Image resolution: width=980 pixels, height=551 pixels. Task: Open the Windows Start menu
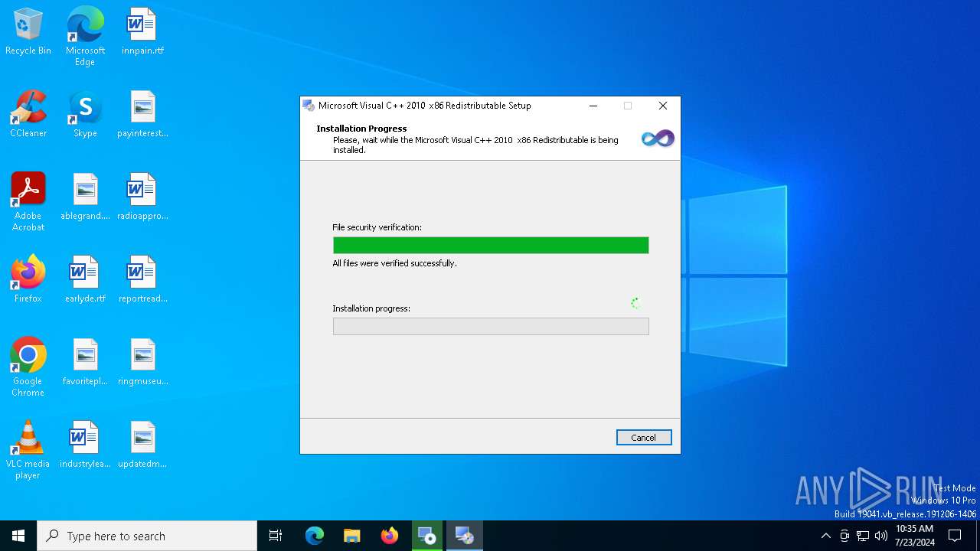pos(18,536)
